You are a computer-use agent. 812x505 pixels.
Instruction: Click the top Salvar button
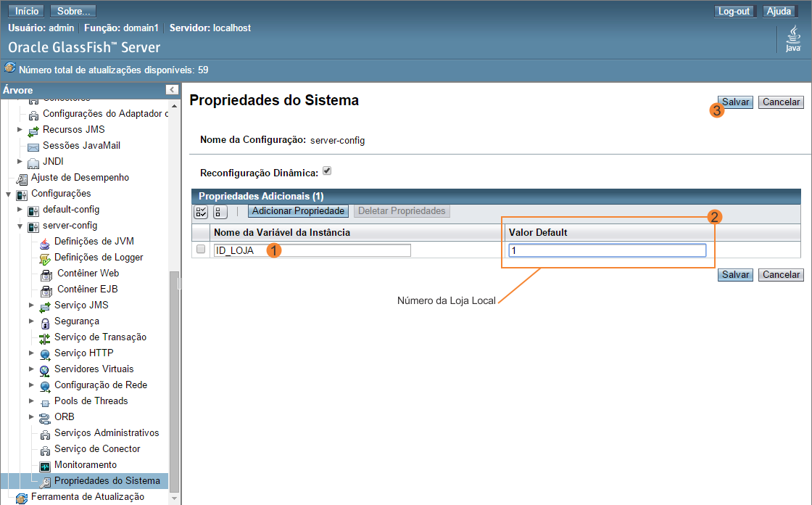735,102
